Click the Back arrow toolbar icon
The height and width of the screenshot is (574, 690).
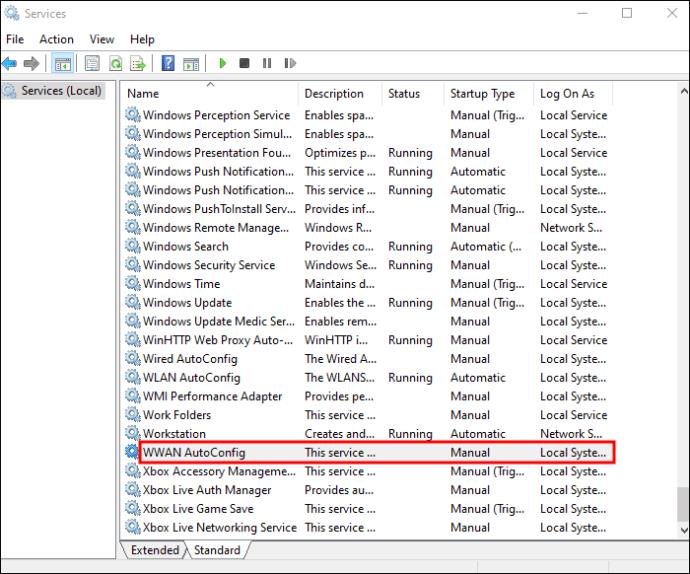coord(10,64)
